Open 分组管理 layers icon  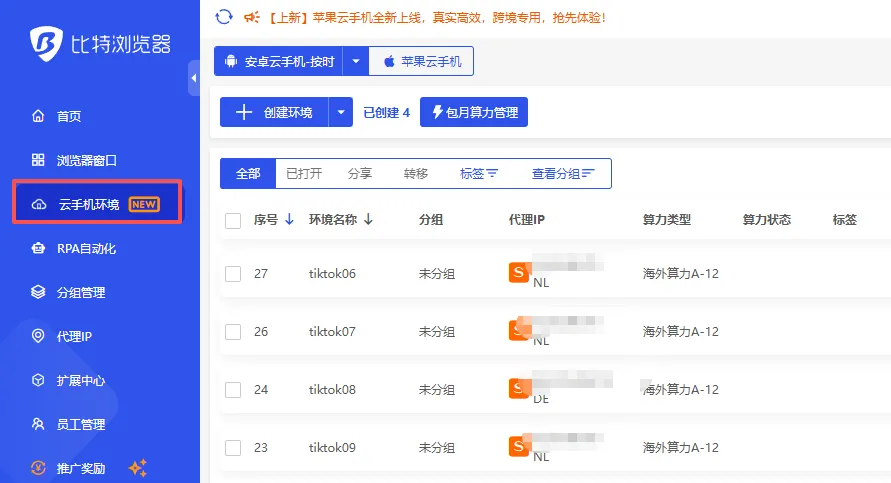coord(38,292)
